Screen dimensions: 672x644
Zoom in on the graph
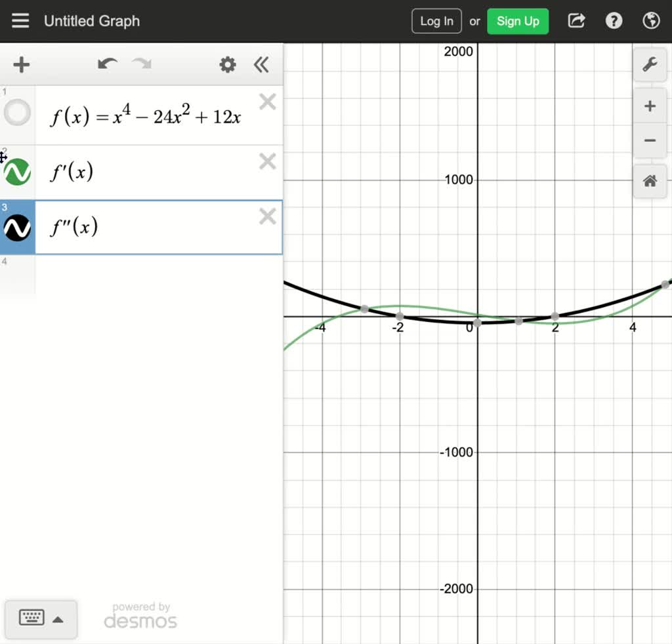(649, 105)
